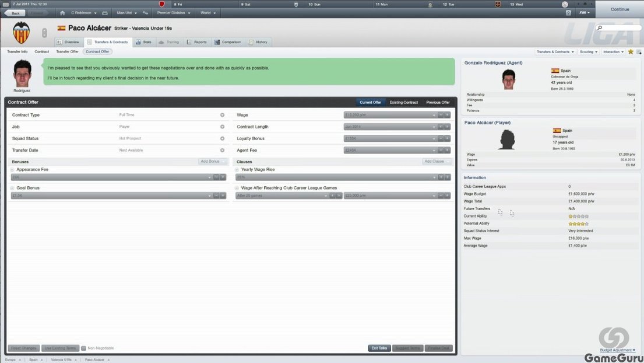644x363 pixels.
Task: Open the Goal Bonus amount dropdown
Action: [x=112, y=196]
